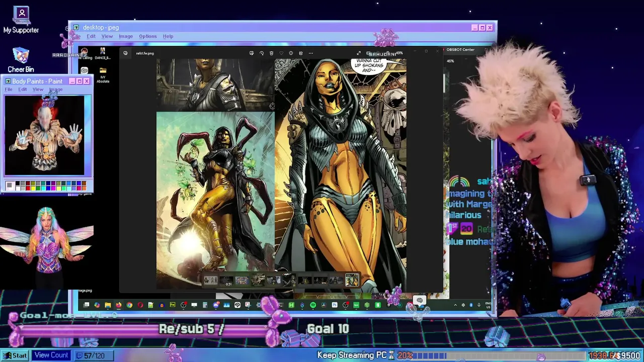Delete the photo using the trash icon
Image resolution: width=644 pixels, height=362 pixels.
271,53
